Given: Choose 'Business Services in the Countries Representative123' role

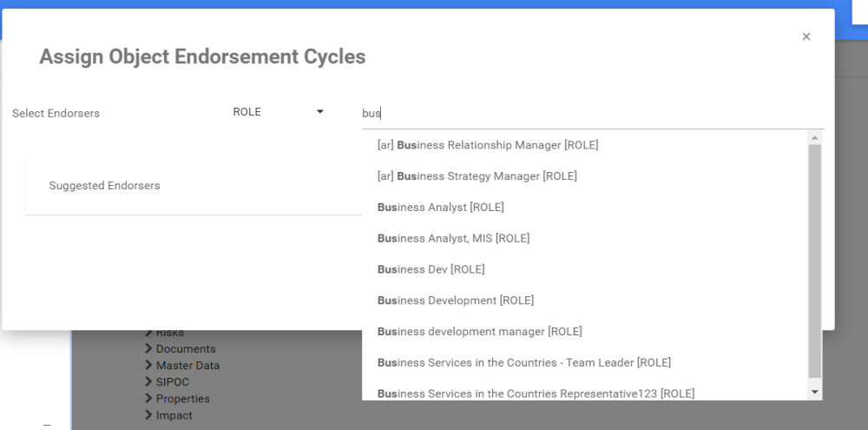Looking at the screenshot, I should tap(536, 394).
